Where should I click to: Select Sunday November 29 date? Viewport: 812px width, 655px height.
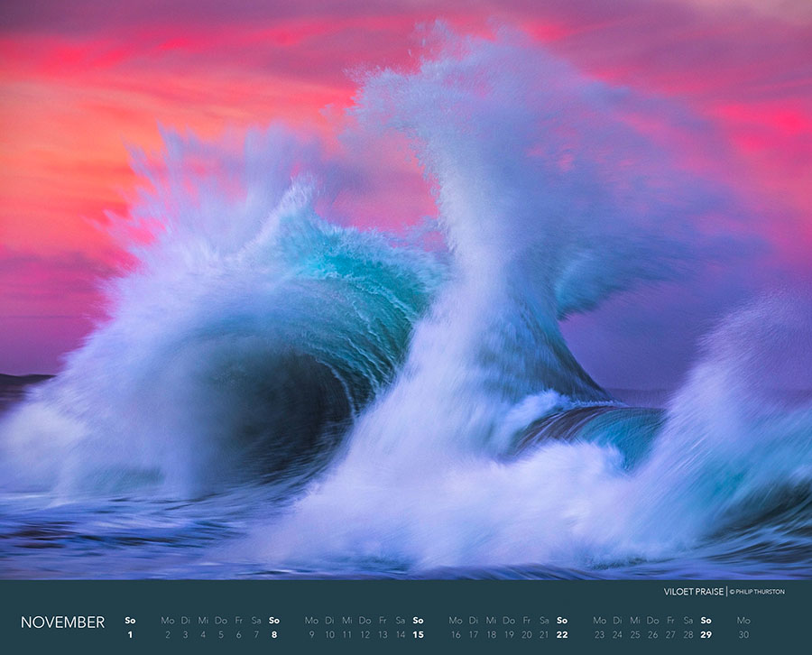coord(706,635)
